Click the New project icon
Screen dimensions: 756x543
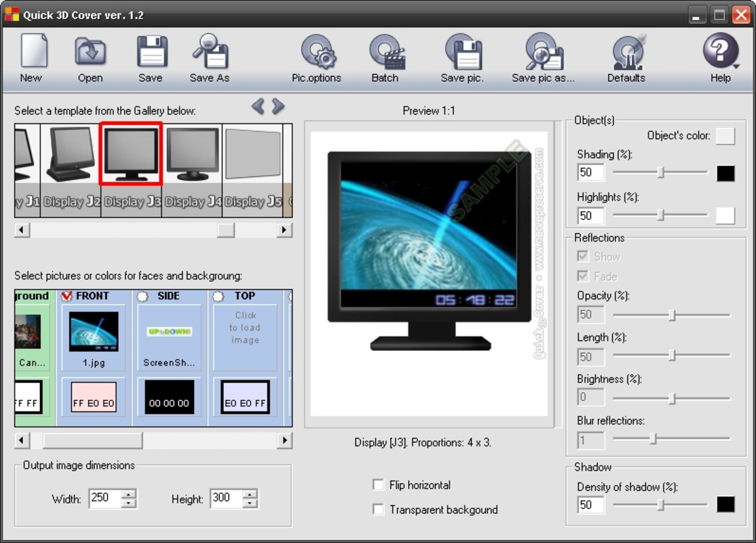click(x=32, y=52)
